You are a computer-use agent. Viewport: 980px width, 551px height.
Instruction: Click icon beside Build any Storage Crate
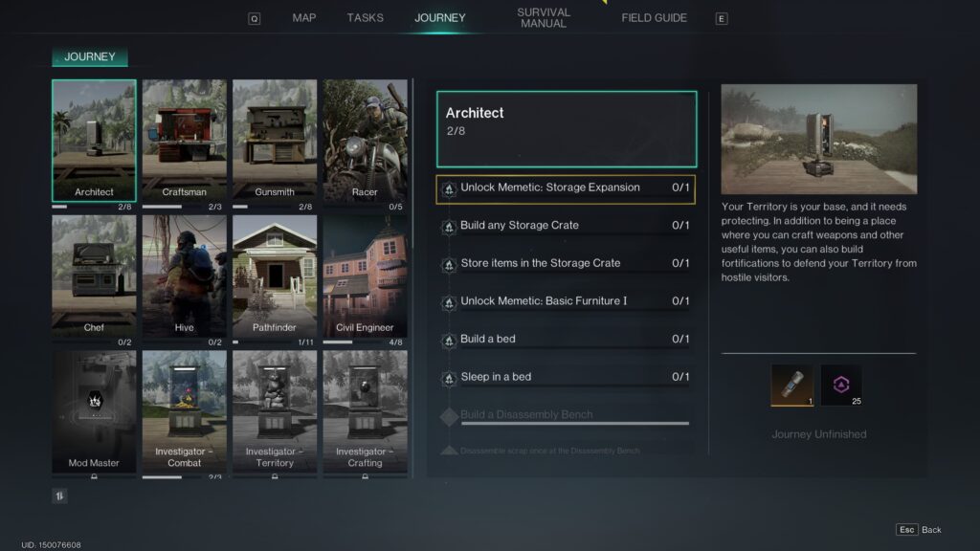coord(448,227)
